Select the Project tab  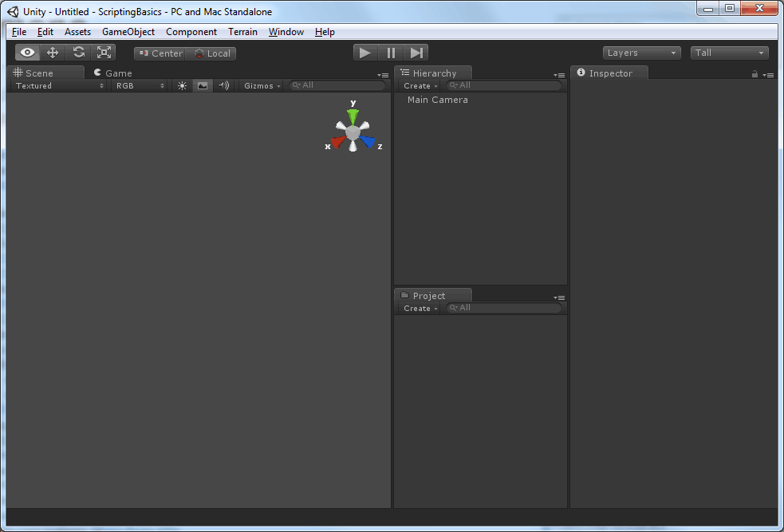point(433,295)
